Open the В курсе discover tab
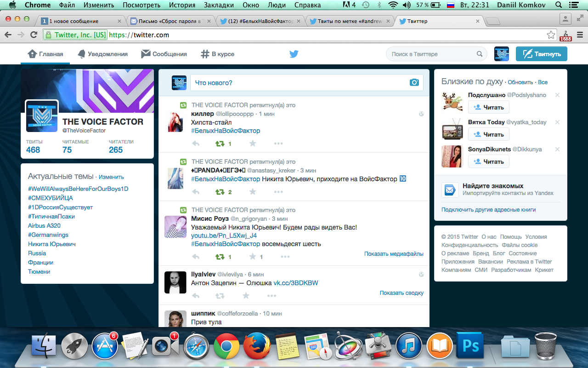 click(x=218, y=54)
